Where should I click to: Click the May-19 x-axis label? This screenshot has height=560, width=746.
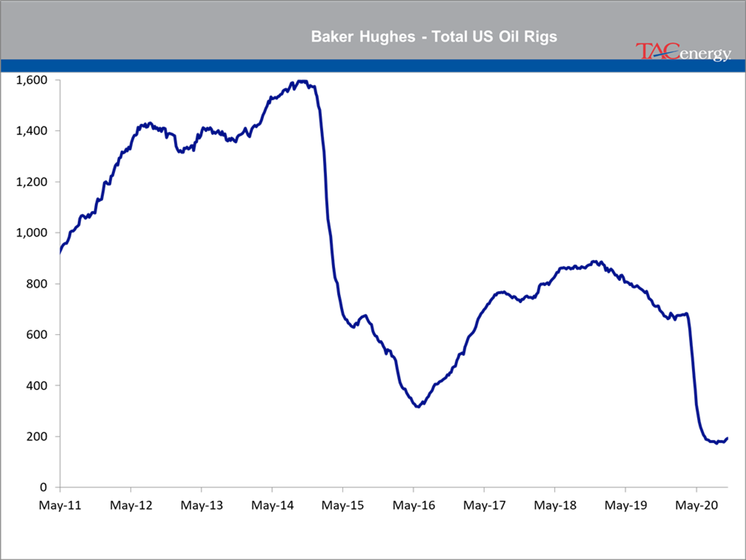click(626, 505)
